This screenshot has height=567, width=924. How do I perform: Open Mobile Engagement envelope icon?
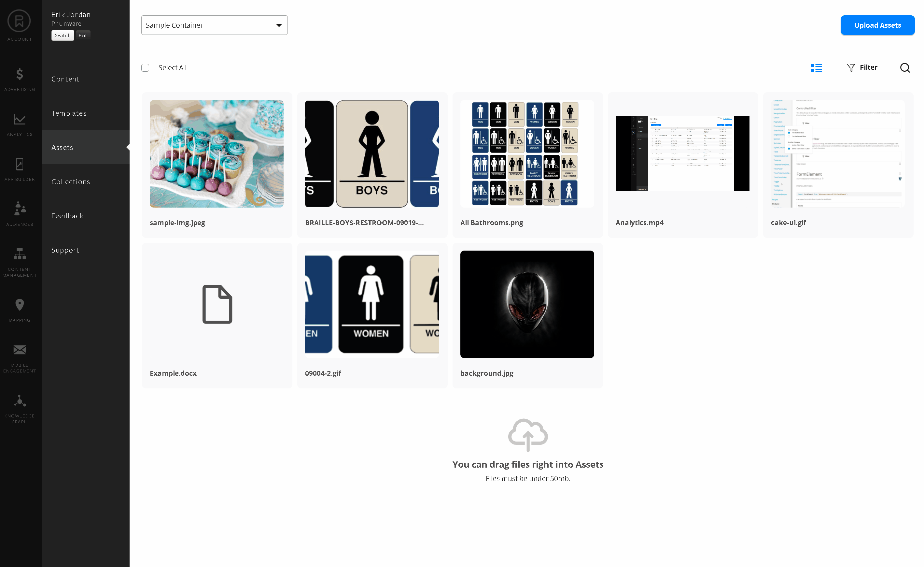(20, 350)
